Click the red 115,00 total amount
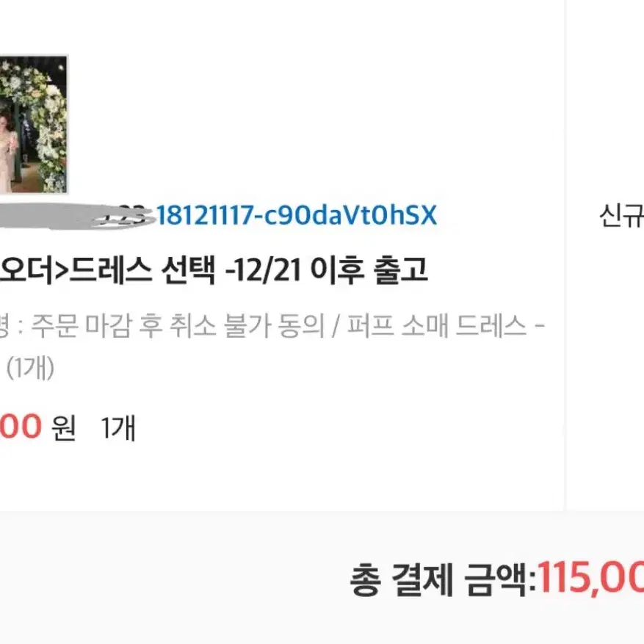Image resolution: width=644 pixels, height=644 pixels. point(591,578)
